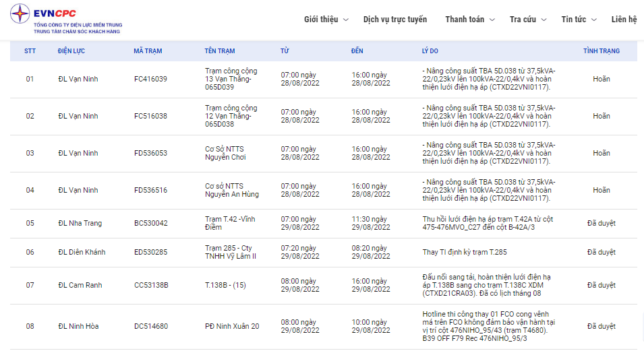Click the TÊN TRẠM column header
644x351 pixels.
pyautogui.click(x=219, y=51)
